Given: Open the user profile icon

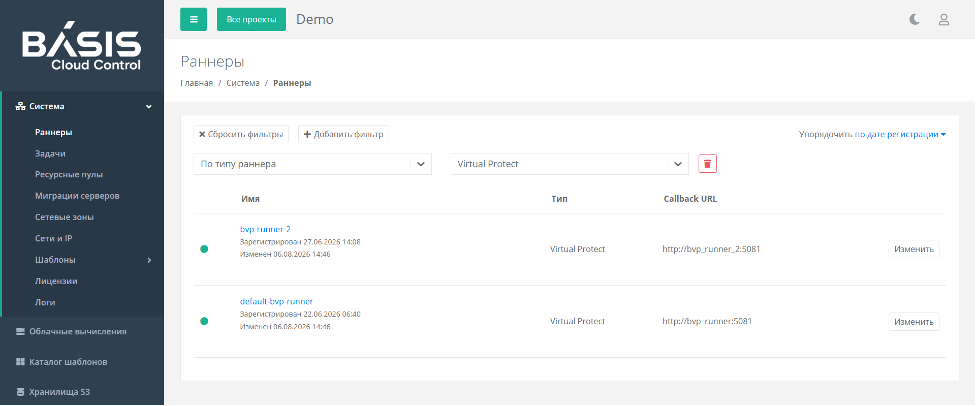Looking at the screenshot, I should point(943,20).
